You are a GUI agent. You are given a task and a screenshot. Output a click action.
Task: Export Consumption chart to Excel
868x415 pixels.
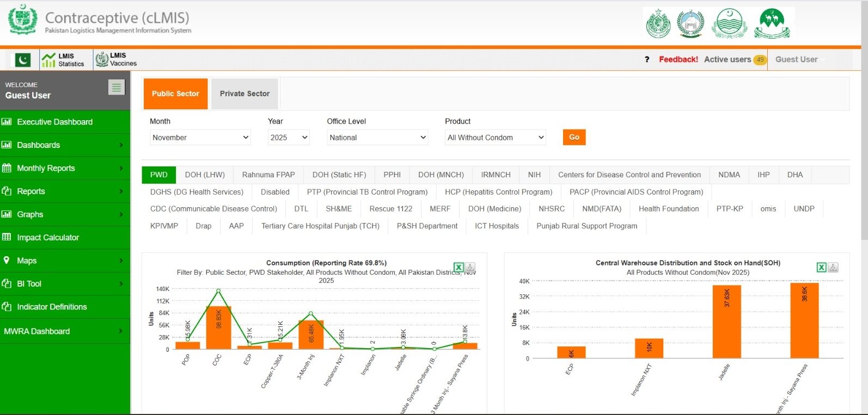[x=459, y=268]
